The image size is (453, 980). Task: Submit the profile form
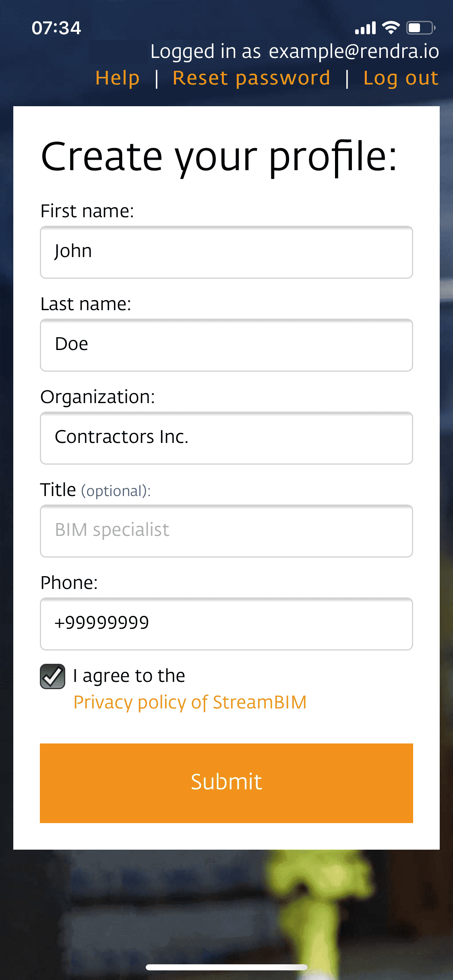point(226,783)
